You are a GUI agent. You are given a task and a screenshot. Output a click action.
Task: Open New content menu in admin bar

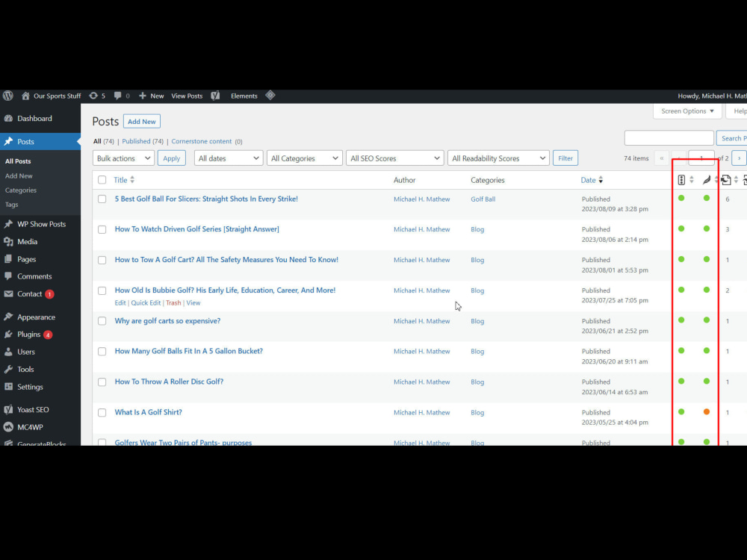pyautogui.click(x=152, y=96)
